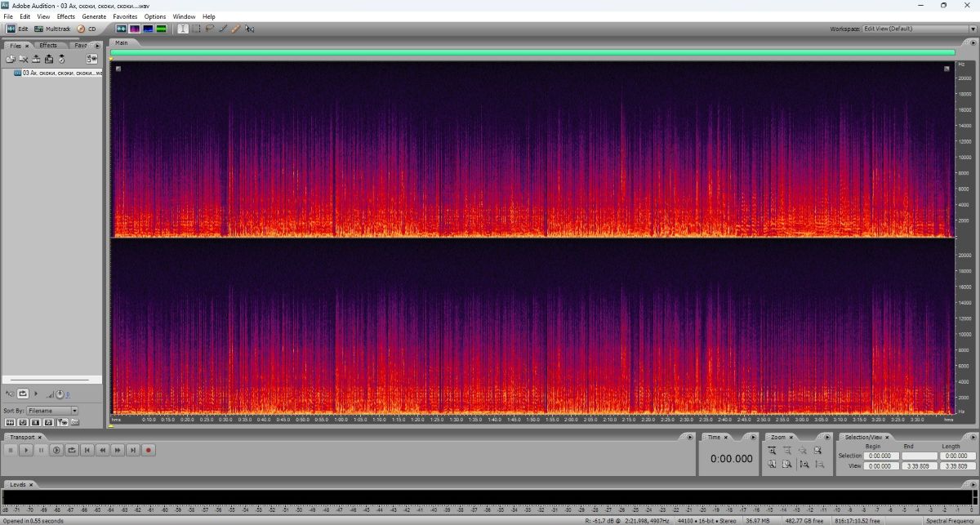Viewport: 980px width, 525px height.
Task: Open the Zoom panel options menu
Action: pos(827,437)
